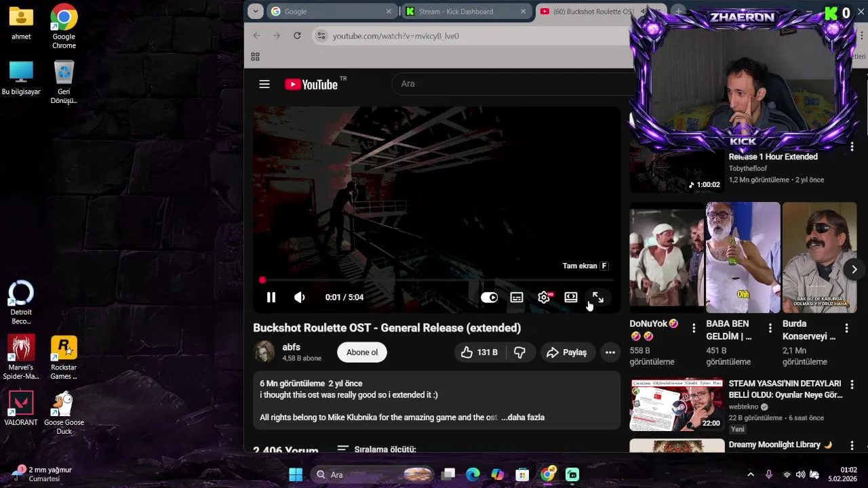The image size is (868, 488).
Task: Select the VALORANT desktop shortcut
Action: [21, 408]
